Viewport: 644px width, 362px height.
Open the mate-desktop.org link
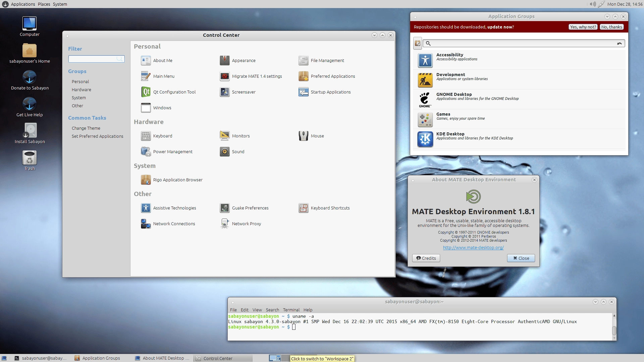tap(473, 248)
